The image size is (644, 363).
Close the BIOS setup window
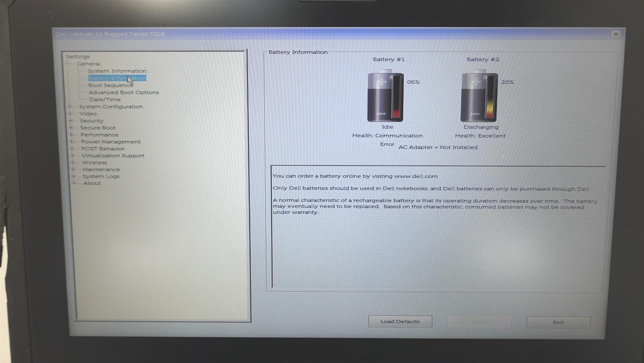coord(615,34)
